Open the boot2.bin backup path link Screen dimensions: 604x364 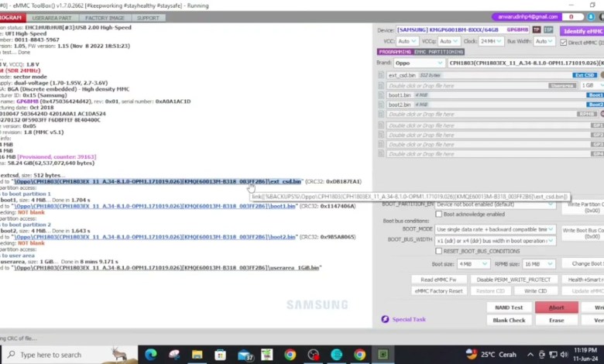155,236
